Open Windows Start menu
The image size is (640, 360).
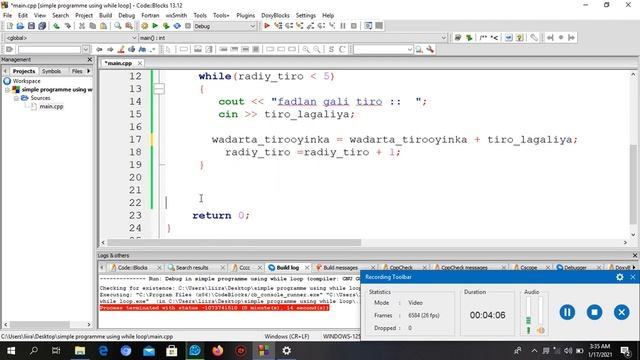[11, 351]
